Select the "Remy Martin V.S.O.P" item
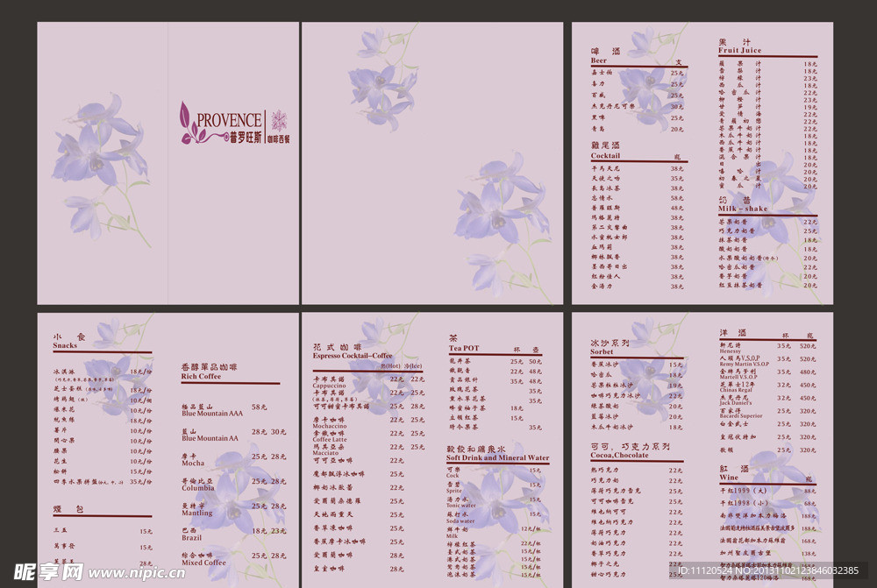Image resolution: width=877 pixels, height=588 pixels. tap(744, 364)
